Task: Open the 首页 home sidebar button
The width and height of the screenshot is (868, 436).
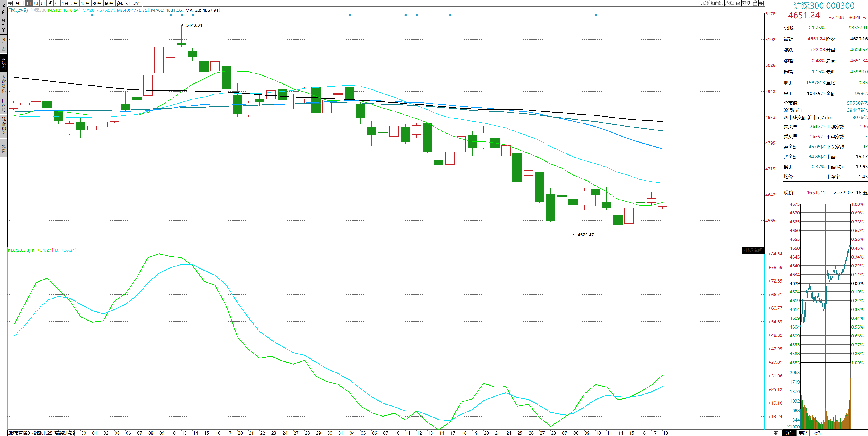Action: pos(4,9)
